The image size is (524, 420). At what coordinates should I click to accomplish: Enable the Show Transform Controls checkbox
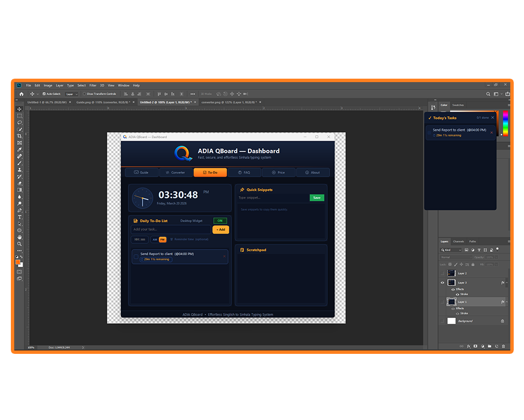84,94
